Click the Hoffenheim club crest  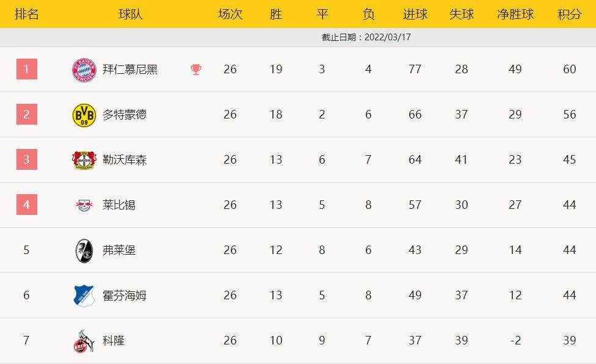(84, 296)
